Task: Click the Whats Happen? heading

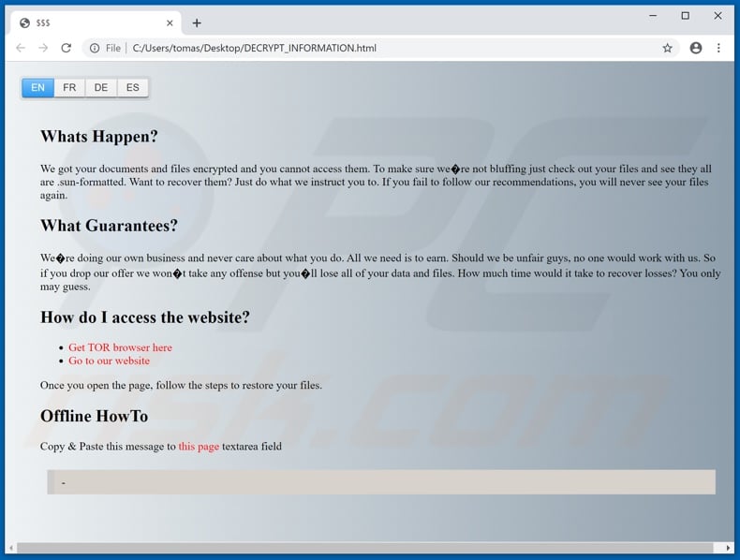Action: (99, 137)
